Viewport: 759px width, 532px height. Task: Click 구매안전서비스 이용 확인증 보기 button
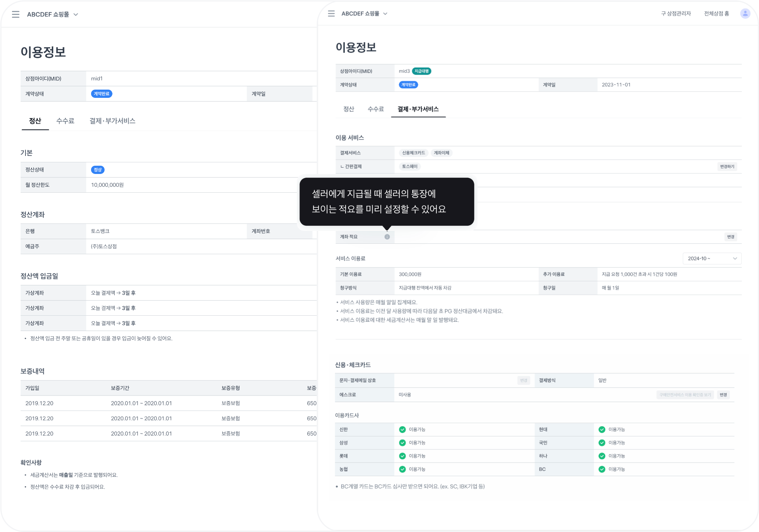click(685, 395)
